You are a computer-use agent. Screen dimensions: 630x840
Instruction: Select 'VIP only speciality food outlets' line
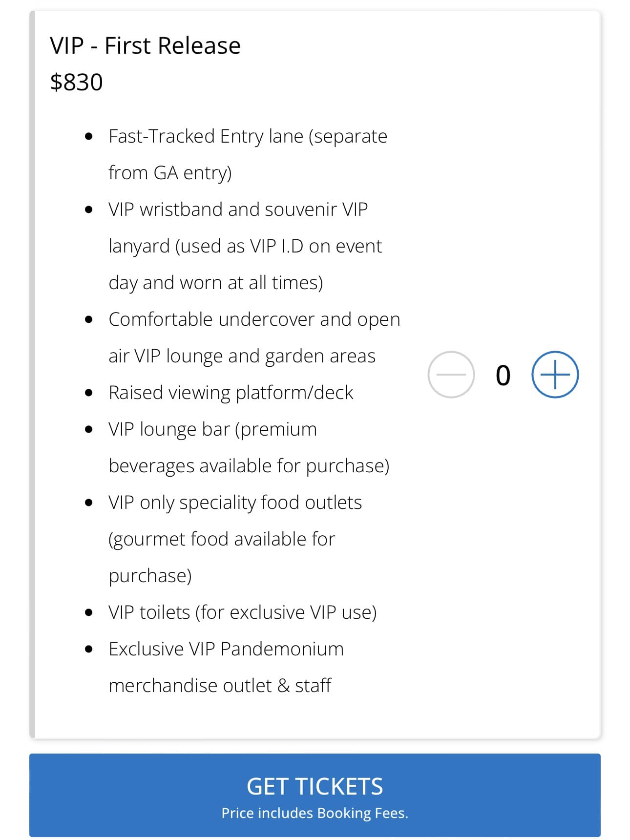tap(235, 503)
